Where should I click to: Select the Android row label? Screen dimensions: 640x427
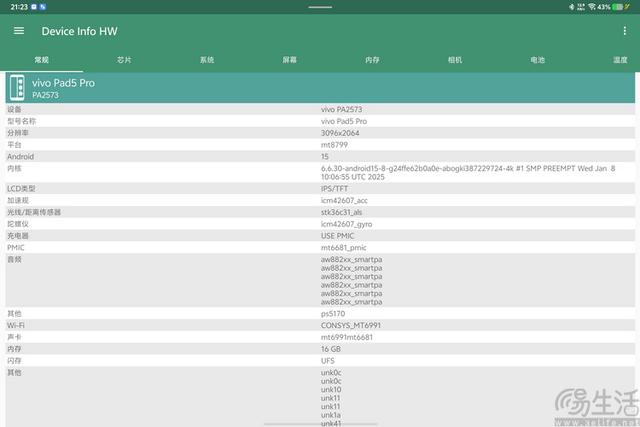click(x=20, y=157)
